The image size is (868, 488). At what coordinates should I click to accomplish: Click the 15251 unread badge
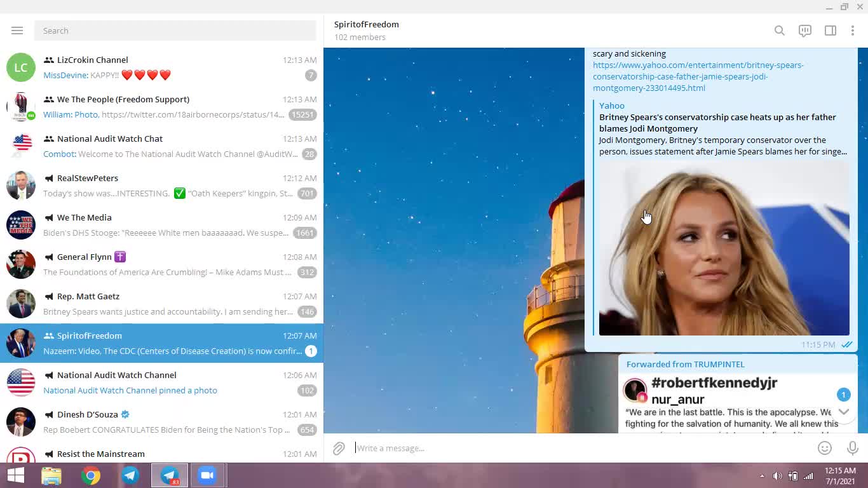[302, 115]
